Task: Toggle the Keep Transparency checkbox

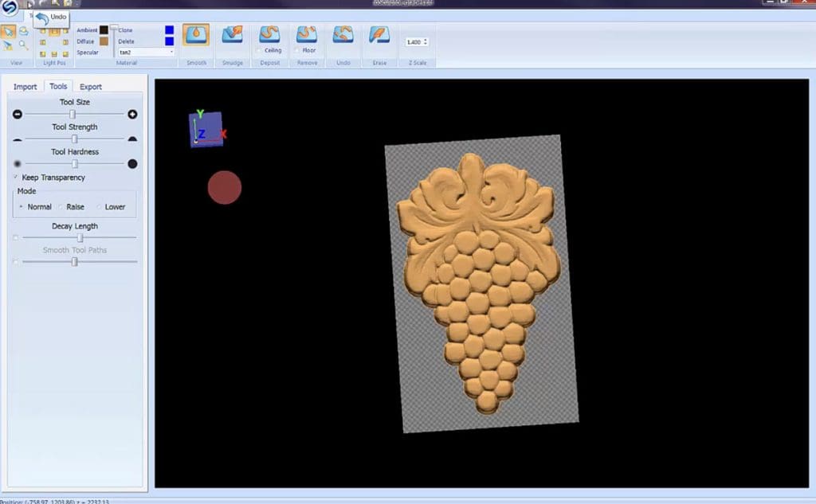Action: pyautogui.click(x=16, y=178)
